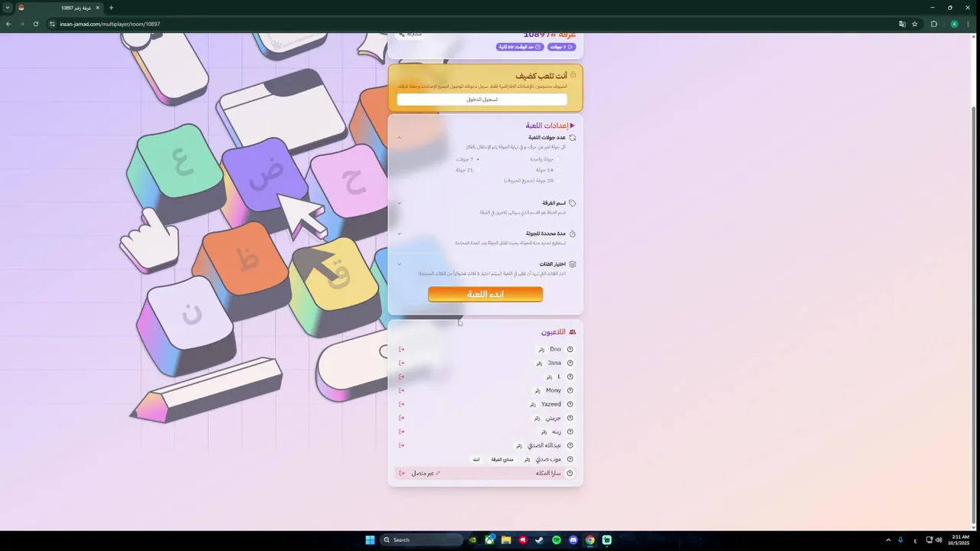980x551 pixels.
Task: Click the تسجيل الدخول login button
Action: (482, 99)
